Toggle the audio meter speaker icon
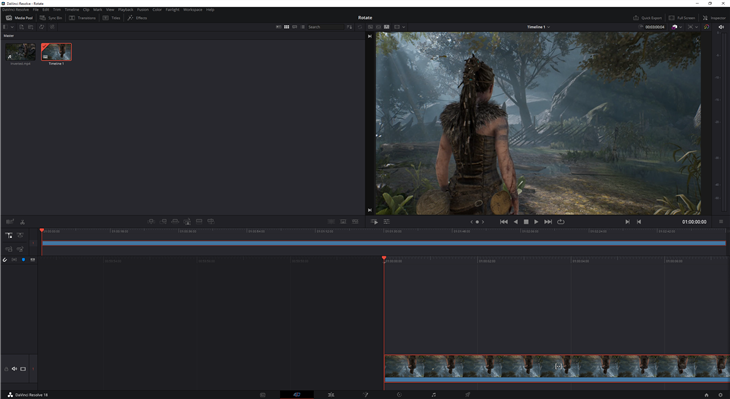 (x=721, y=27)
